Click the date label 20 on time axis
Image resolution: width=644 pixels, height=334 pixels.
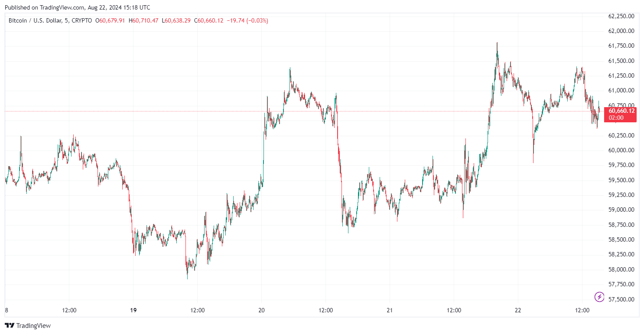coord(261,310)
